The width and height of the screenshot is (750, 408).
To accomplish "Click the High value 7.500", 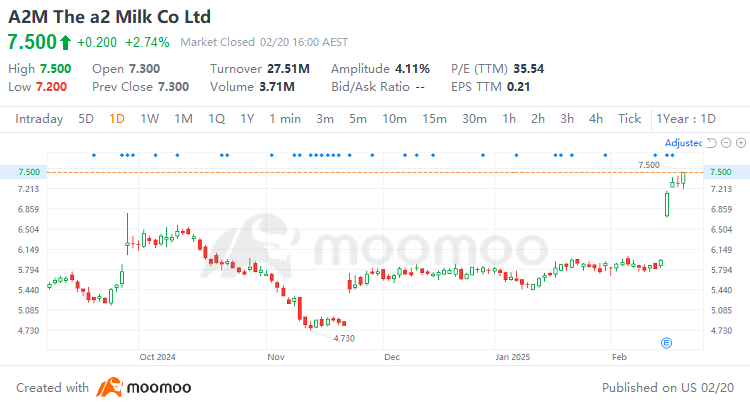I will (x=55, y=69).
